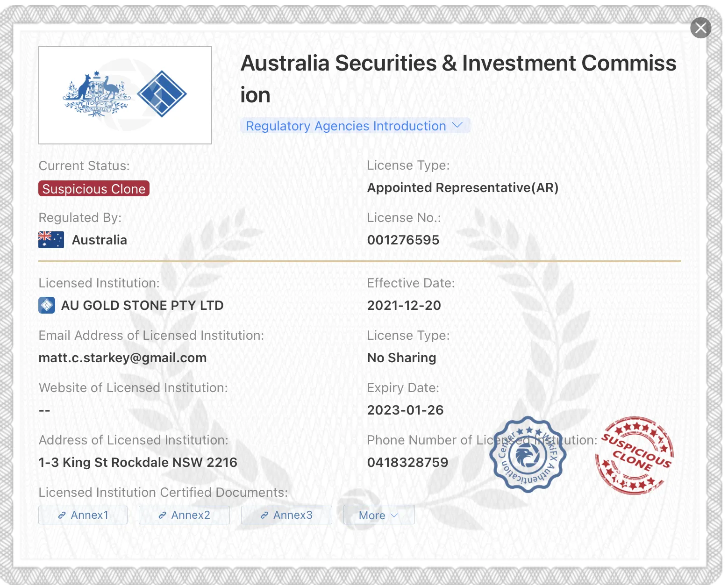Open the Annex1 certified document
The width and height of the screenshot is (728, 587).
click(x=83, y=515)
